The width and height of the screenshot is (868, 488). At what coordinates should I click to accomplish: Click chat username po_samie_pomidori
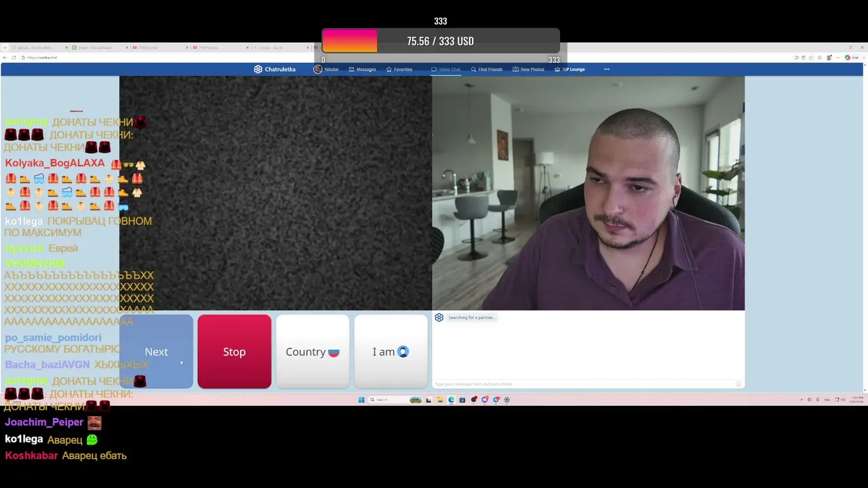(53, 338)
